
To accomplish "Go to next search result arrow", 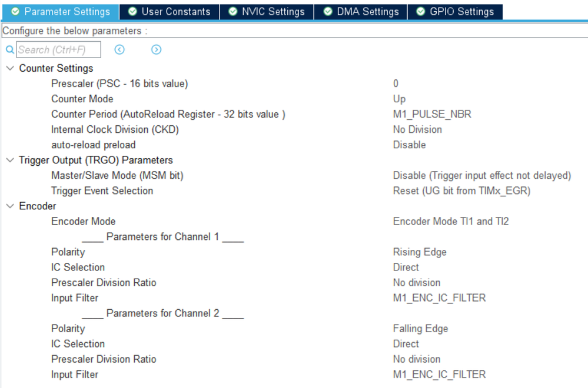I will (157, 49).
